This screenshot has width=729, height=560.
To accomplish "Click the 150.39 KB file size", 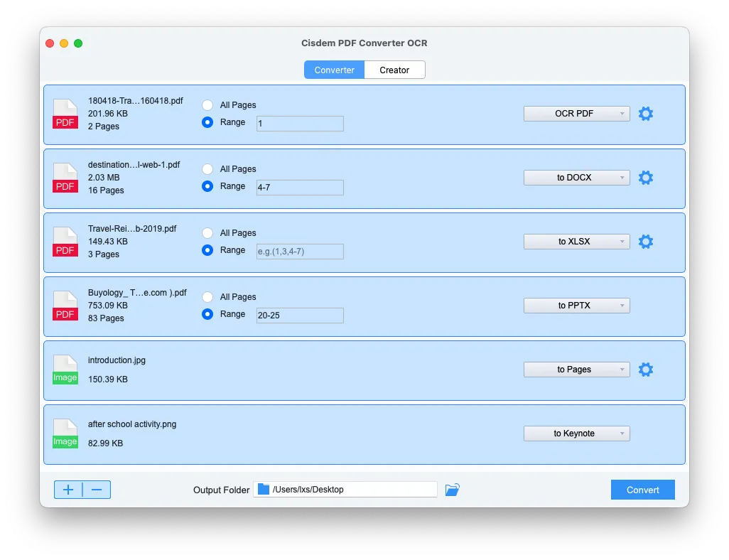I will pos(108,379).
